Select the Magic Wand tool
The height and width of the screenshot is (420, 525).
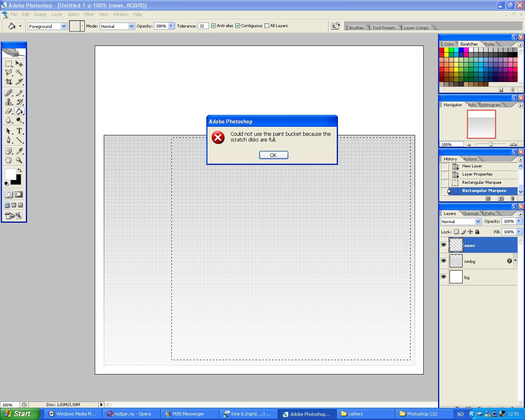click(19, 73)
